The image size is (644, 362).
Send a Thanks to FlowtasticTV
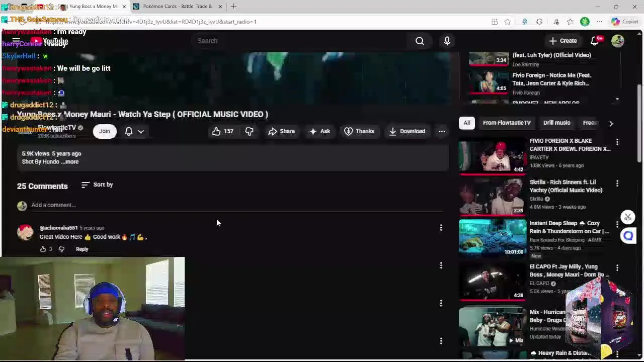pyautogui.click(x=359, y=131)
